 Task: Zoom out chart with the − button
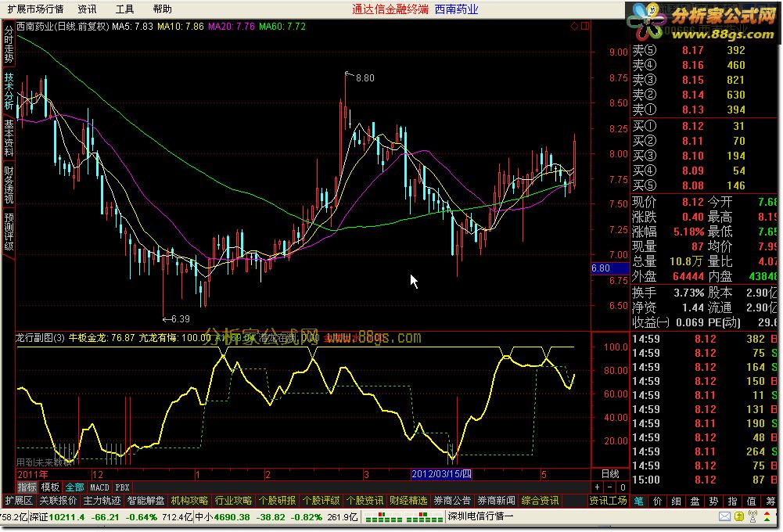tap(609, 487)
